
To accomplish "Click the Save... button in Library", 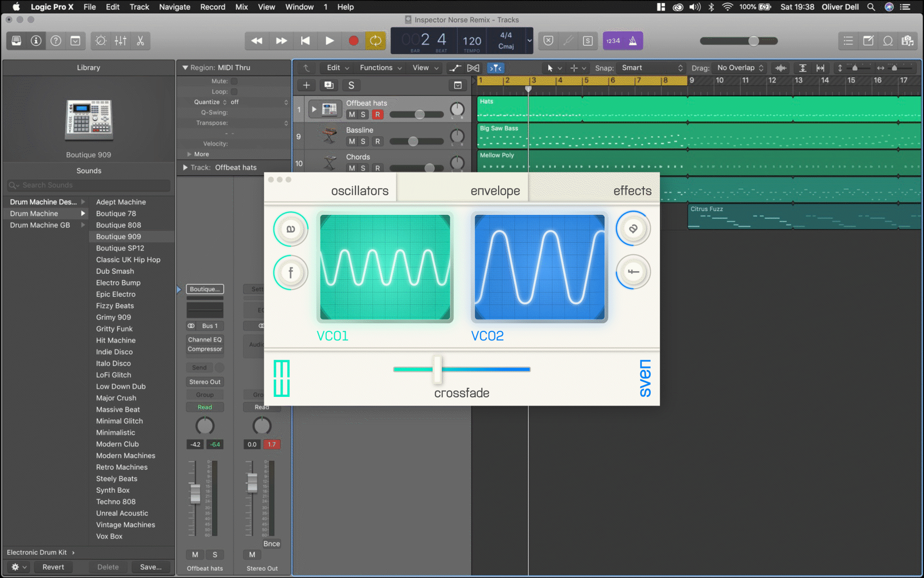I will click(151, 567).
